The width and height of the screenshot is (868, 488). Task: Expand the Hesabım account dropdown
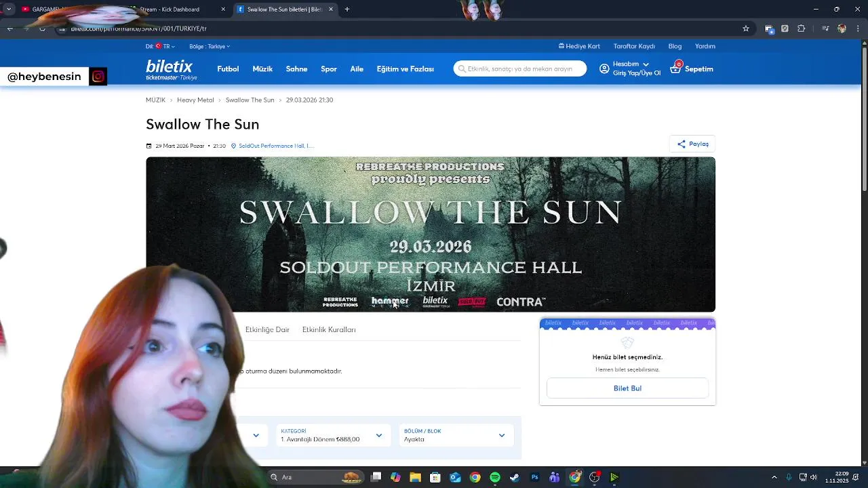coord(631,64)
